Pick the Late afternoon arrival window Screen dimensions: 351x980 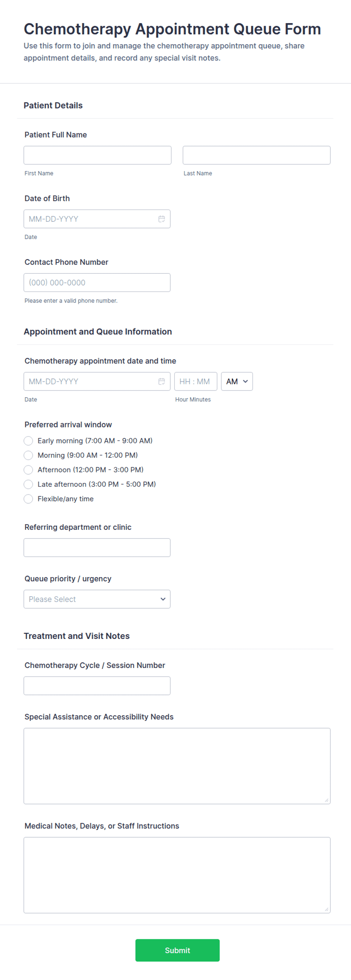coord(28,484)
